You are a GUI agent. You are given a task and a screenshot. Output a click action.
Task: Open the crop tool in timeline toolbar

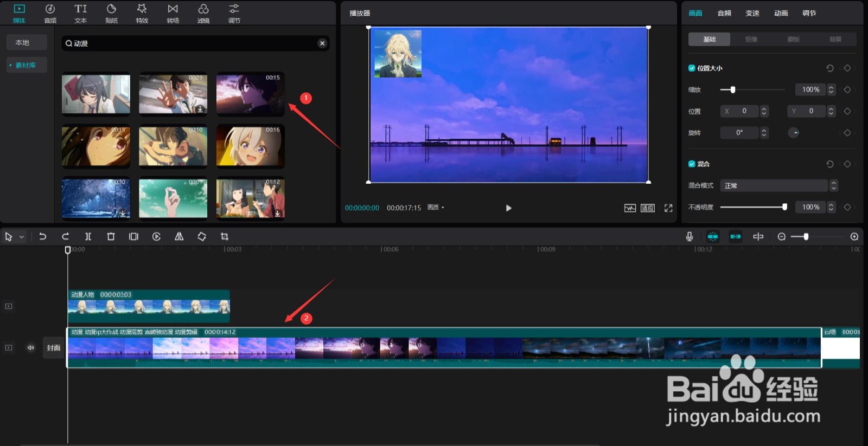[x=225, y=236]
